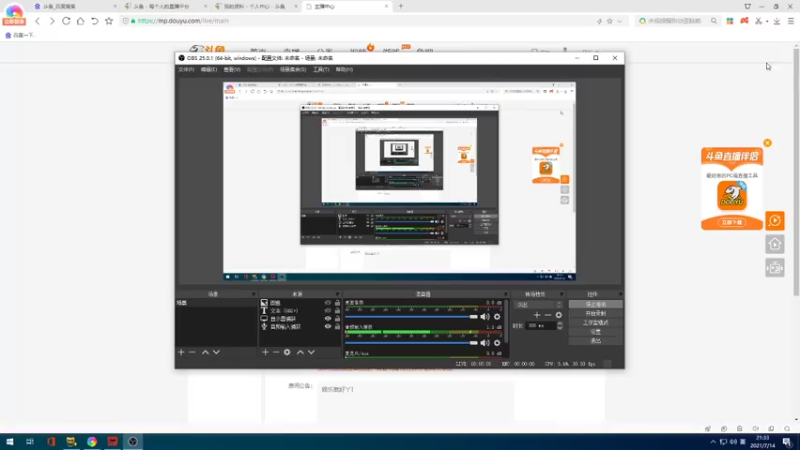Click the browser back arrow
The height and width of the screenshot is (450, 800).
[37, 21]
